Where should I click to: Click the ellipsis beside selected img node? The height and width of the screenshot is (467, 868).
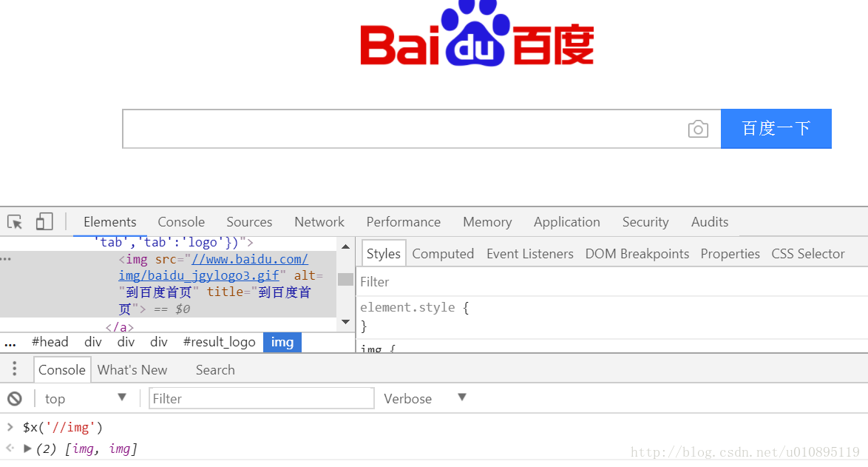point(5,259)
